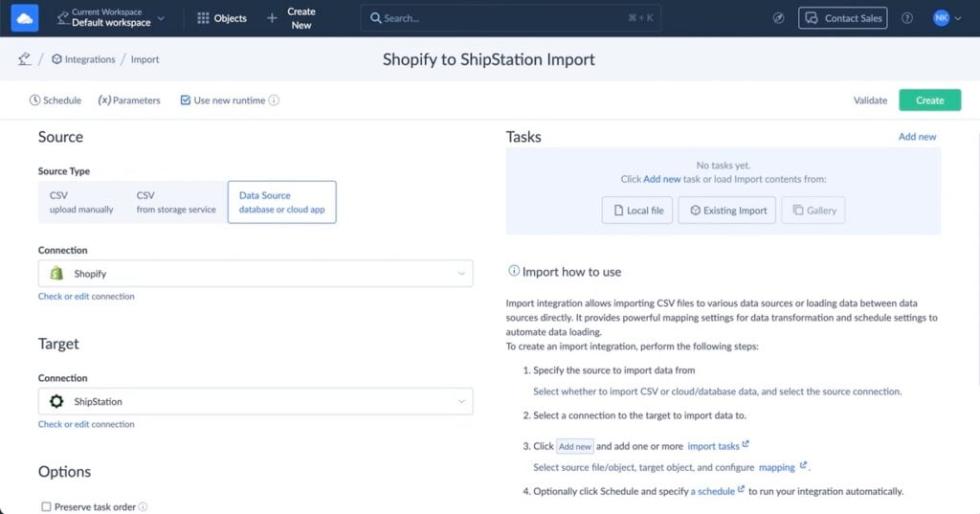Image resolution: width=980 pixels, height=514 pixels.
Task: Click the Create New plus icon
Action: [x=273, y=18]
